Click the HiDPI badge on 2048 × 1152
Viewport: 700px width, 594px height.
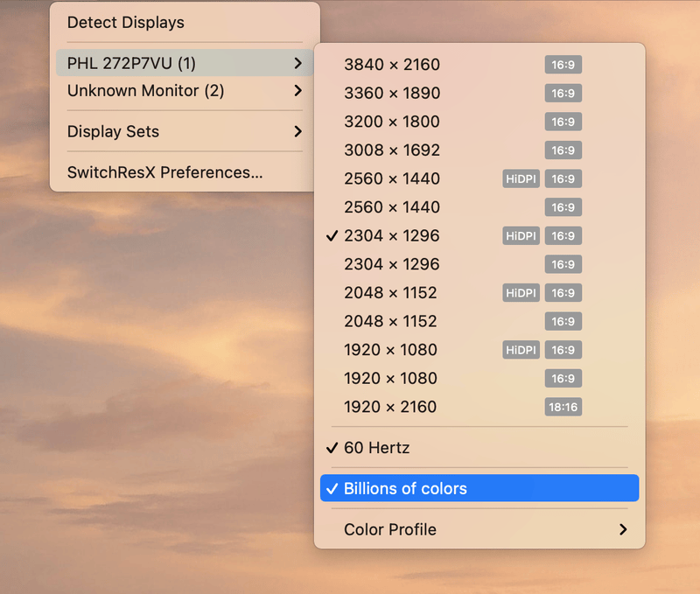pos(521,293)
